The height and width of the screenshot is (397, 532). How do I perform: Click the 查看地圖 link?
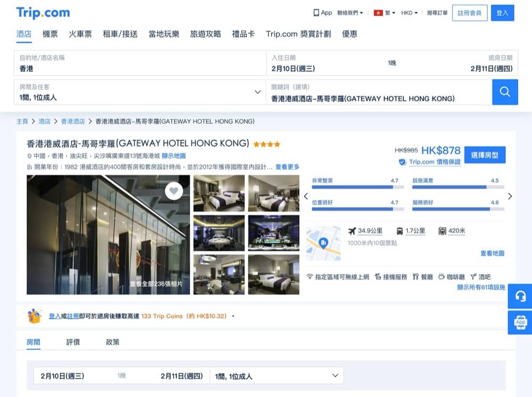[492, 254]
